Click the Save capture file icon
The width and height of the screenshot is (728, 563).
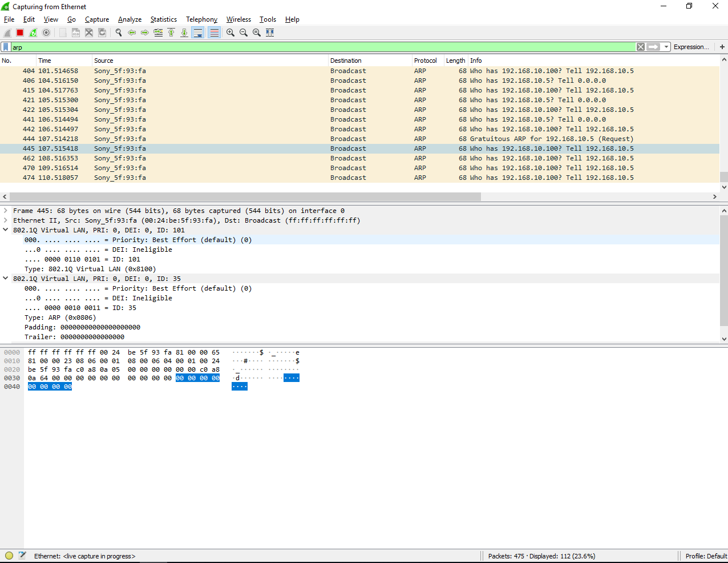click(75, 33)
